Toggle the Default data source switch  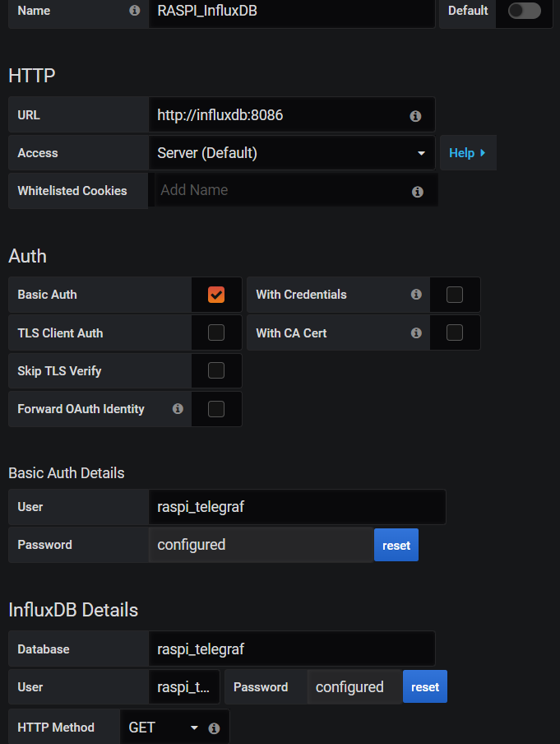pos(525,12)
